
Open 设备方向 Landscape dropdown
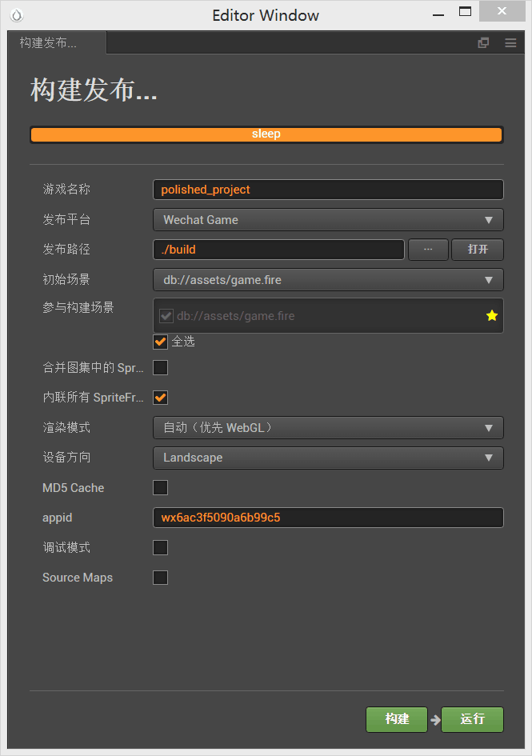tap(328, 458)
